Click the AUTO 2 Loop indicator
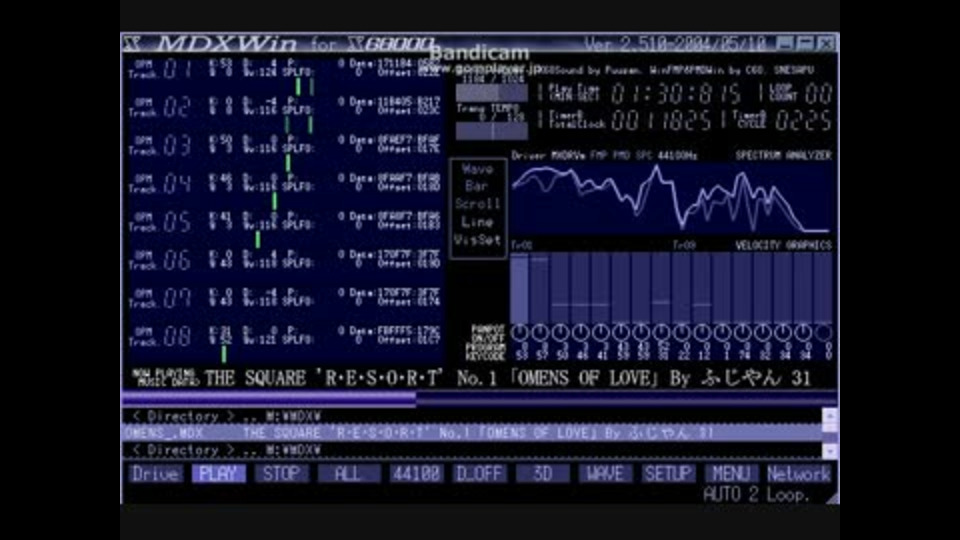 pos(756,494)
